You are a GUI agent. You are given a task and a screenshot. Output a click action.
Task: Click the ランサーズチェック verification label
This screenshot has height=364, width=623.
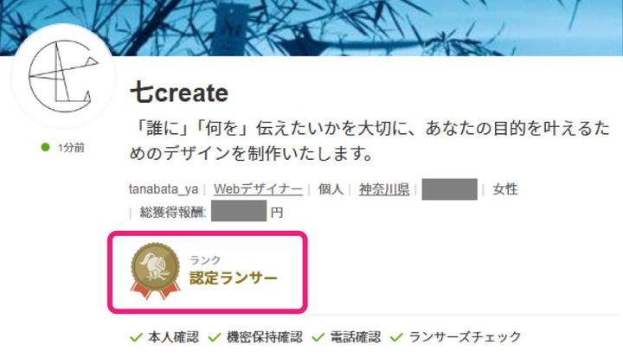pyautogui.click(x=465, y=337)
